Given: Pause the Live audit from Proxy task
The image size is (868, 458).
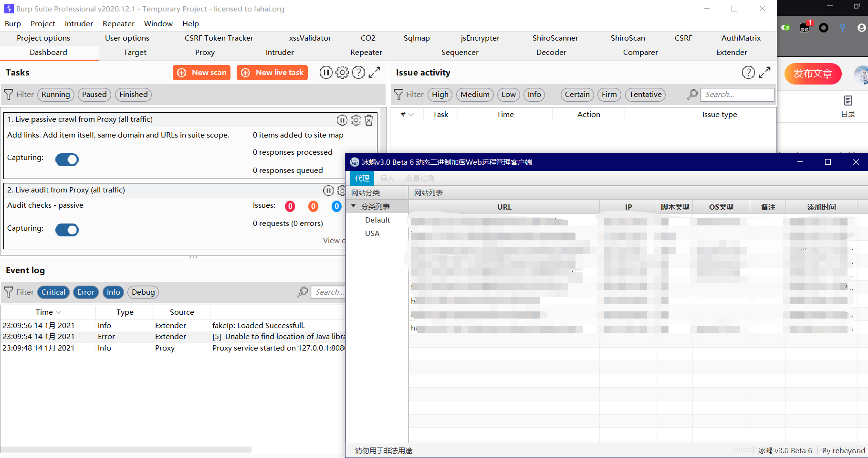Looking at the screenshot, I should pyautogui.click(x=328, y=191).
